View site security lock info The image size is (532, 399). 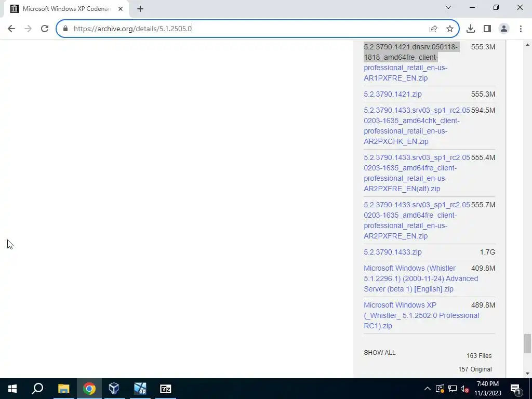pyautogui.click(x=65, y=29)
